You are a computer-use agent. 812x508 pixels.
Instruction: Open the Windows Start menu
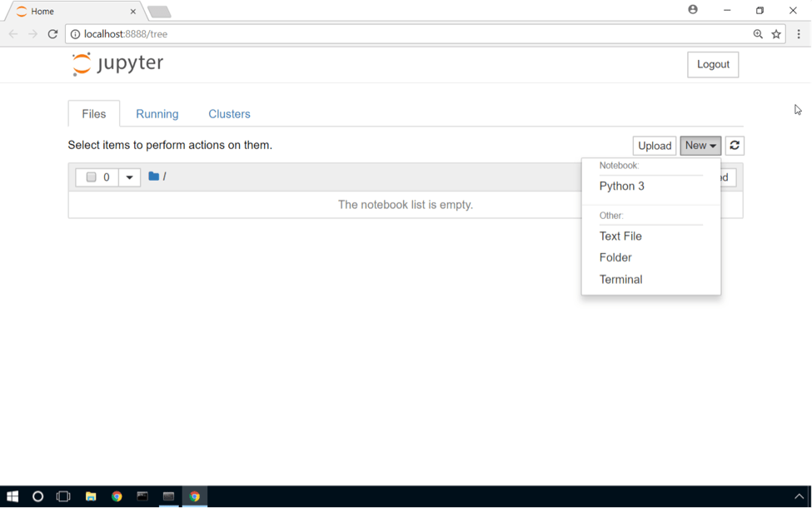(12, 496)
